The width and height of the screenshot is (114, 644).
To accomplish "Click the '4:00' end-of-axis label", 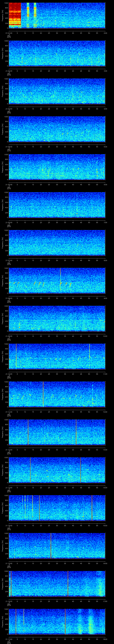I will click(x=105, y=109).
